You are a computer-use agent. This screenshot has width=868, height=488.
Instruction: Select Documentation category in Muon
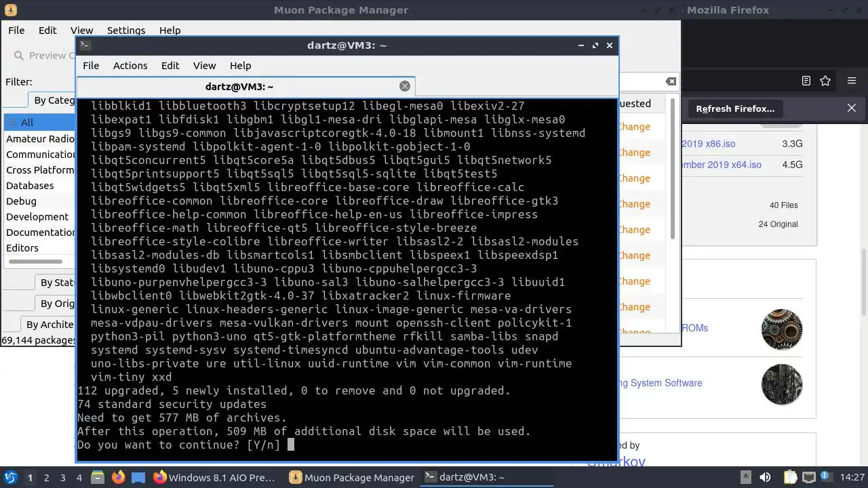[40, 232]
